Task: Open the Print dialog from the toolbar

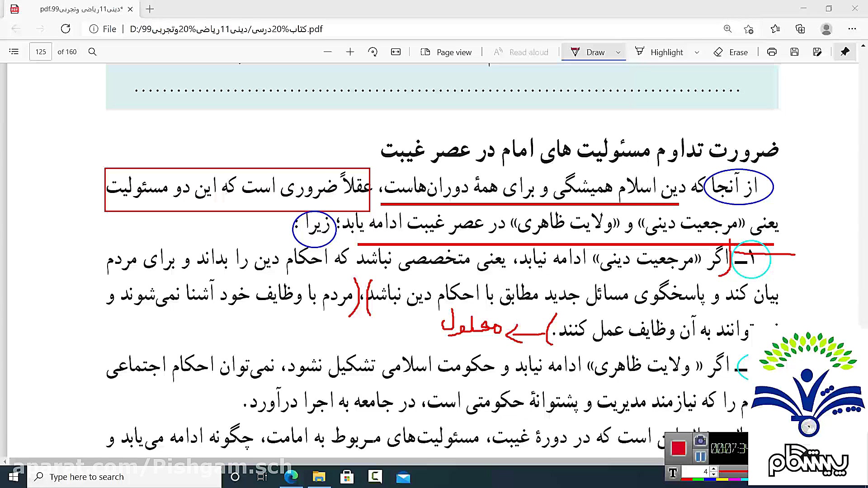Action: (x=772, y=52)
